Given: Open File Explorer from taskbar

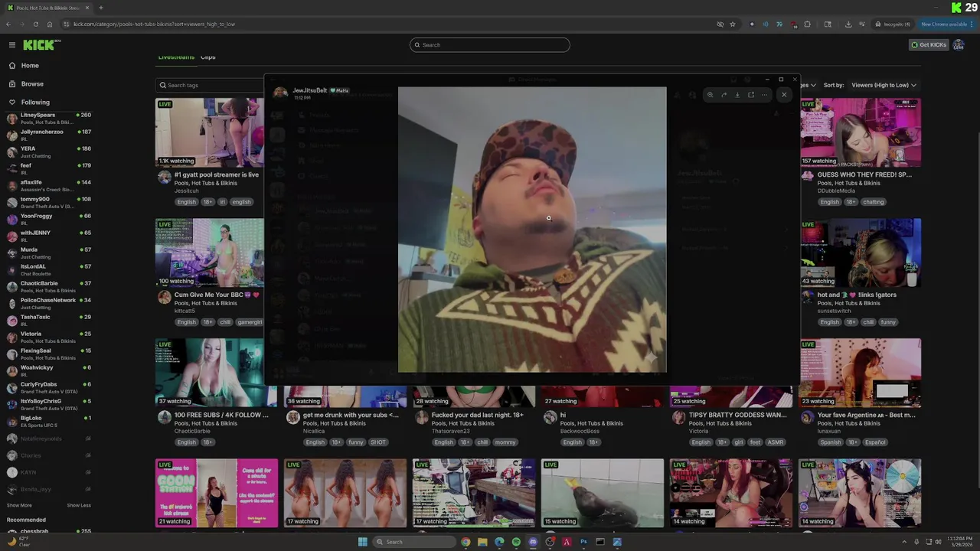Looking at the screenshot, I should point(482,542).
